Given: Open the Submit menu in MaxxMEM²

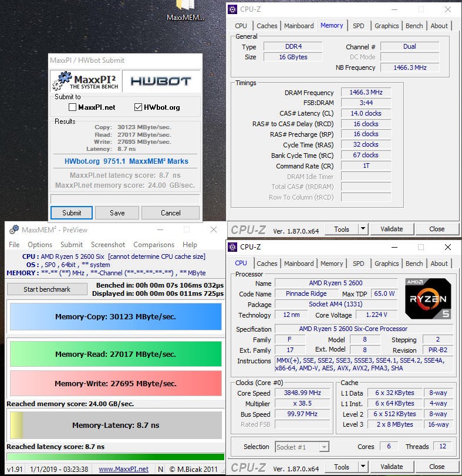Looking at the screenshot, I should [x=72, y=245].
